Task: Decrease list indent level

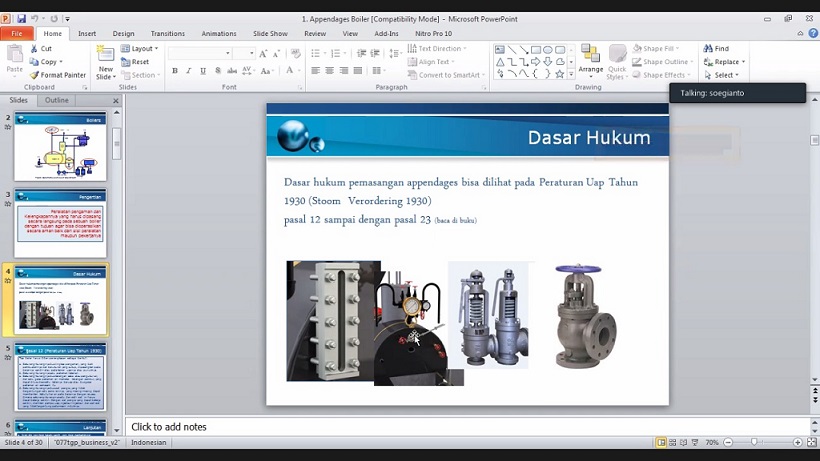Action: (361, 53)
